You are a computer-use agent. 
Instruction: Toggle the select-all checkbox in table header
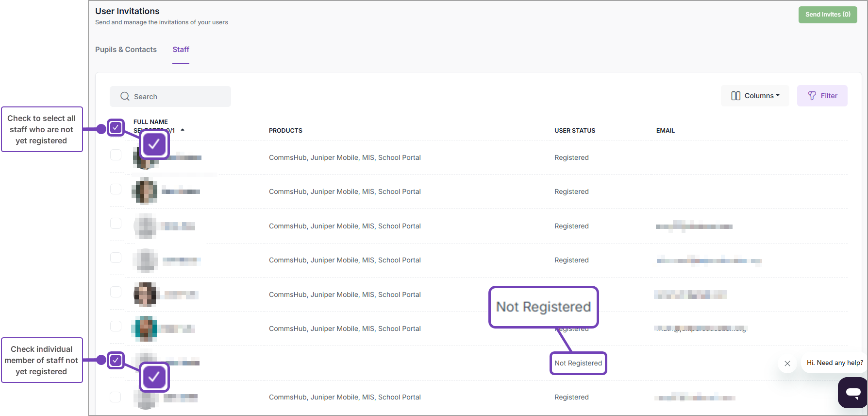point(116,128)
